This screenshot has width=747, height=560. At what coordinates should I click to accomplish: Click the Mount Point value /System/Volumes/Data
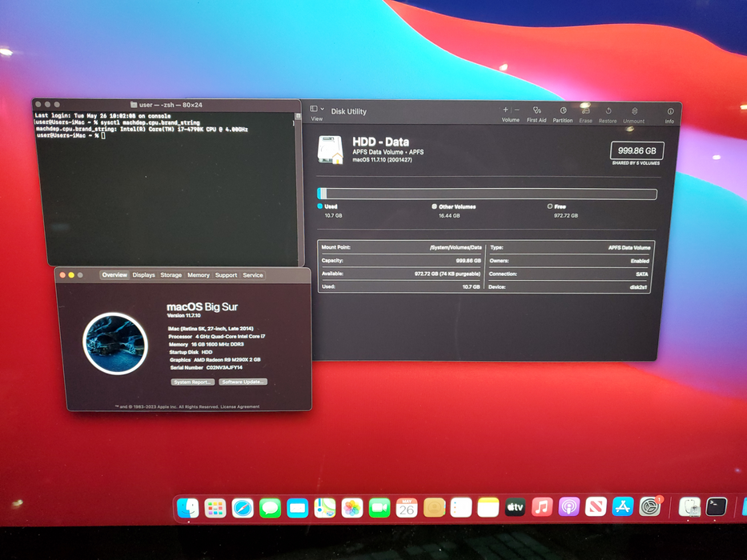click(x=456, y=248)
